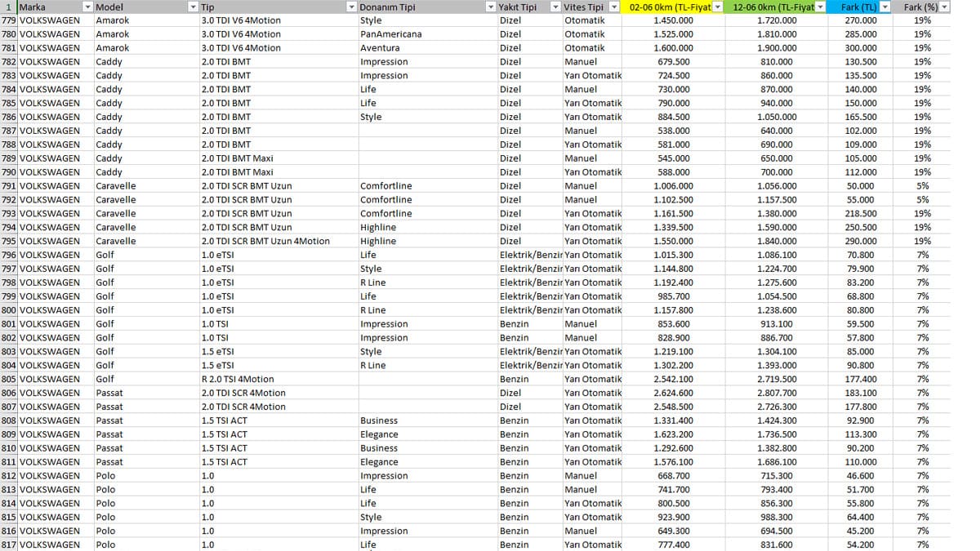Open the Yakıt Tipi filter dropdown

(555, 7)
